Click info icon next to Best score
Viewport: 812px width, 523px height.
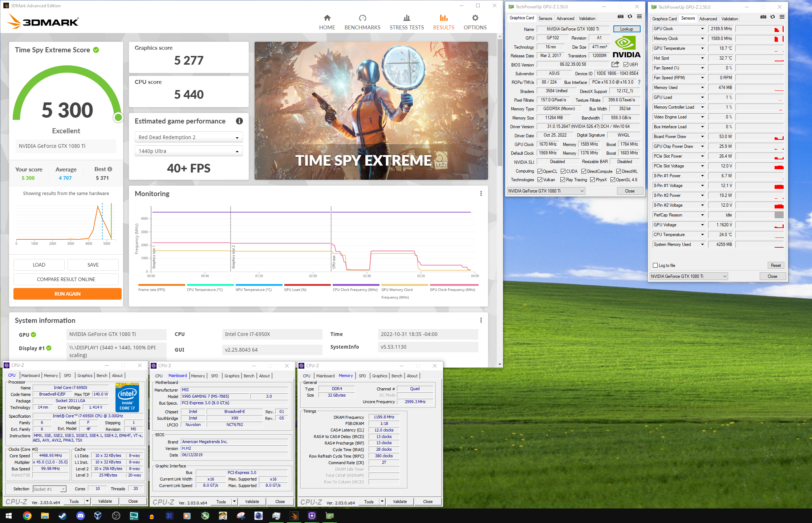110,169
